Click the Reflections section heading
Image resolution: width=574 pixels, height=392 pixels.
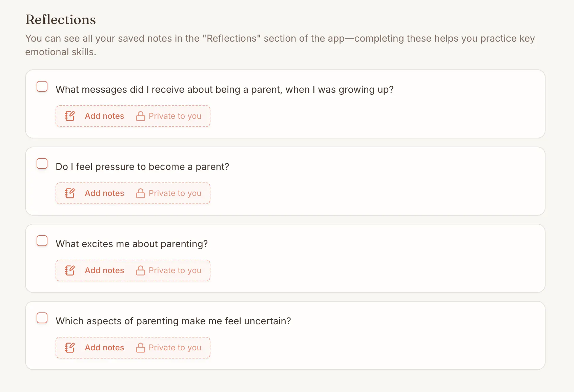click(61, 20)
